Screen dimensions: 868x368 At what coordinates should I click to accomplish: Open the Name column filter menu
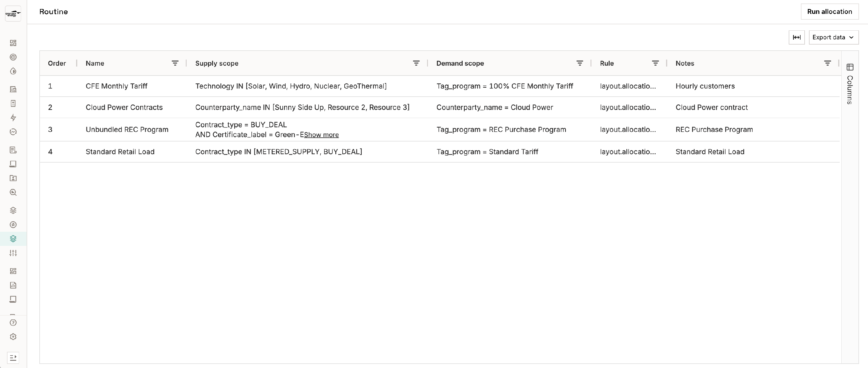tap(175, 63)
